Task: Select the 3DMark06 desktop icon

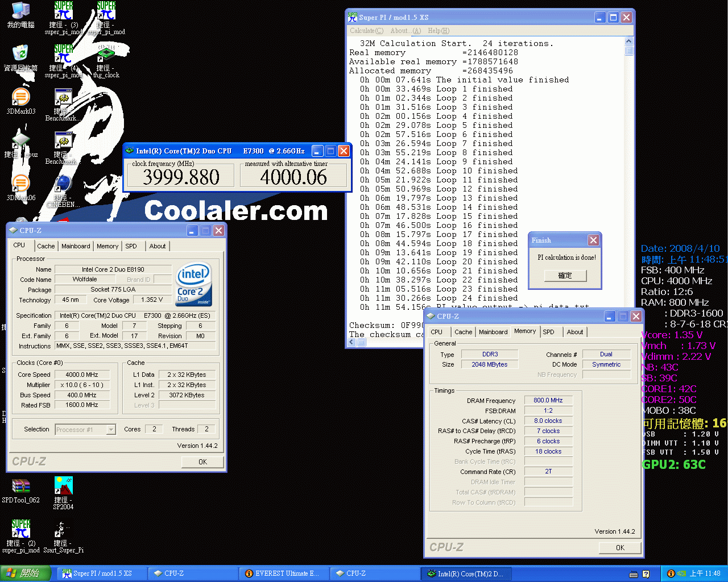Action: [21, 184]
